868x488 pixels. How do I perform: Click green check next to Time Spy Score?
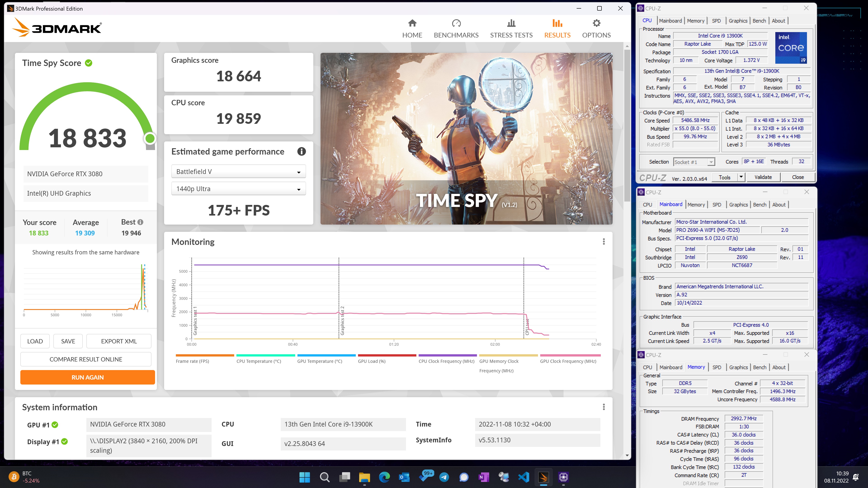click(x=89, y=63)
